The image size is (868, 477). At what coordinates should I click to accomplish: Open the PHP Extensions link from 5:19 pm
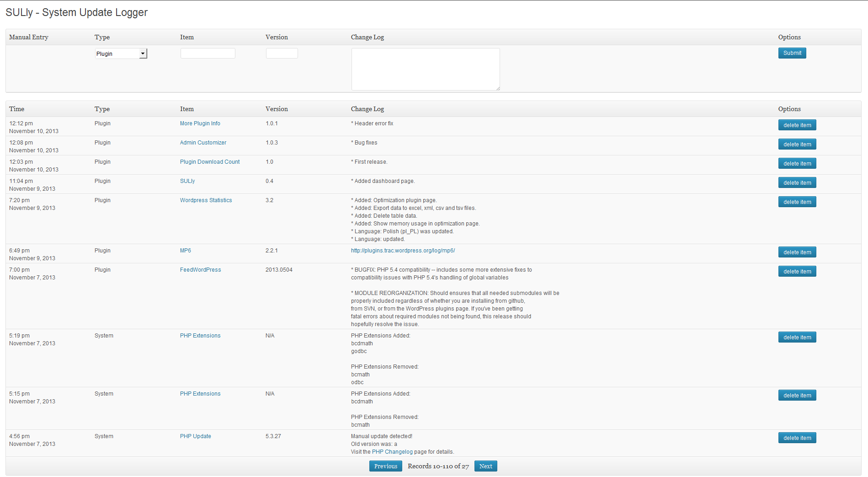pyautogui.click(x=200, y=336)
